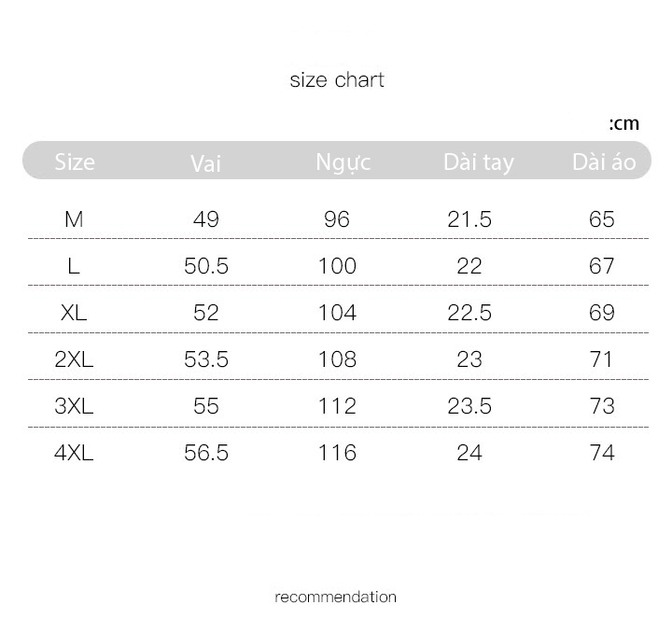The image size is (672, 619).
Task: Click sleeve length 21.5 for size M
Action: point(469,219)
